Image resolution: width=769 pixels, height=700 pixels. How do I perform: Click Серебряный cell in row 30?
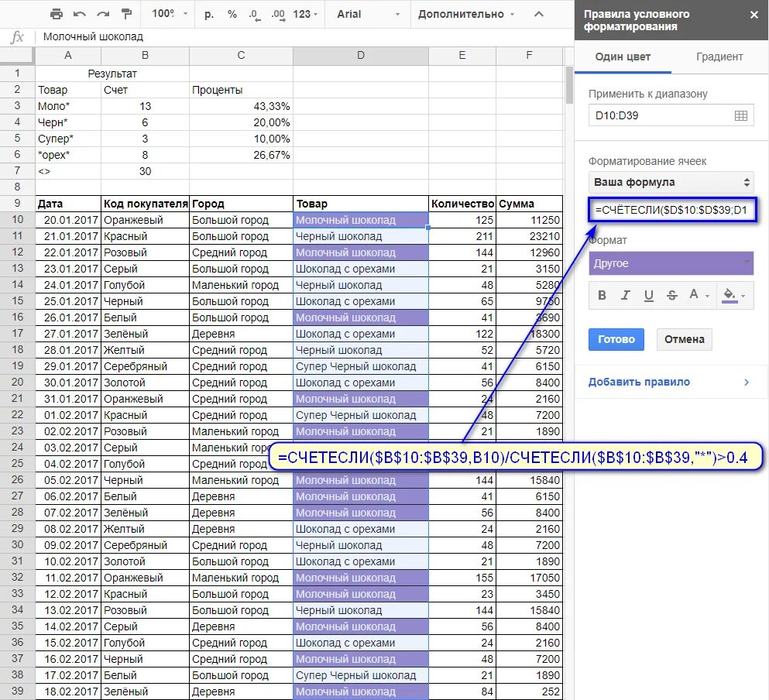click(x=145, y=545)
